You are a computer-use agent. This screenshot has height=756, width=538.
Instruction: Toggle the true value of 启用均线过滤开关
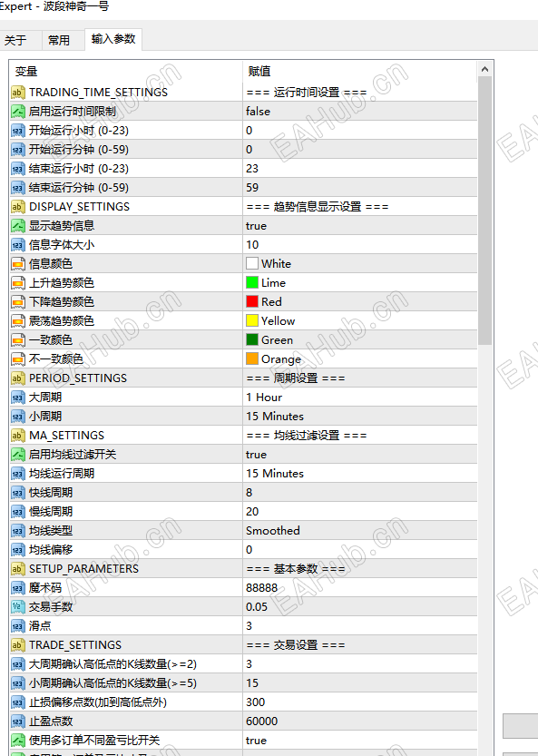pyautogui.click(x=359, y=454)
